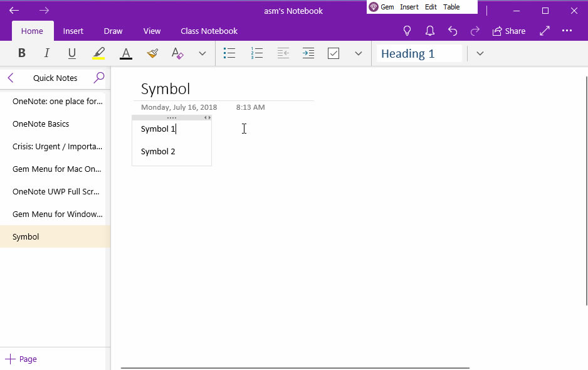Click the Share button
This screenshot has width=588, height=370.
pos(509,30)
